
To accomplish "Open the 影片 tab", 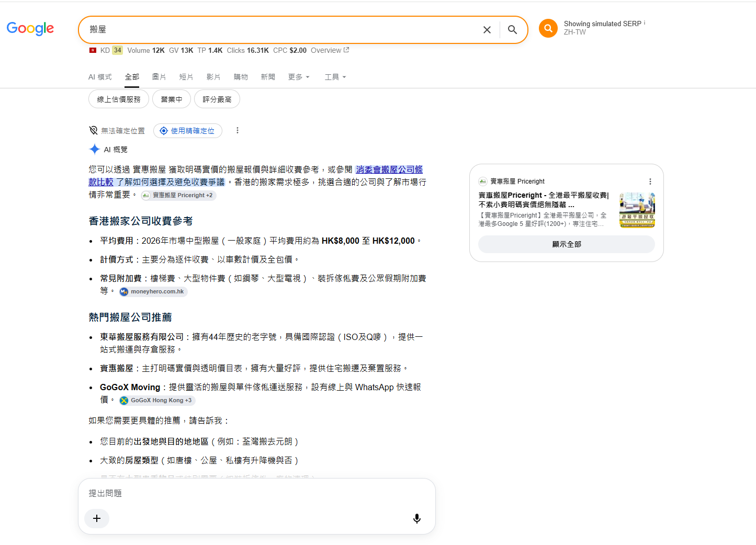I will (x=213, y=77).
